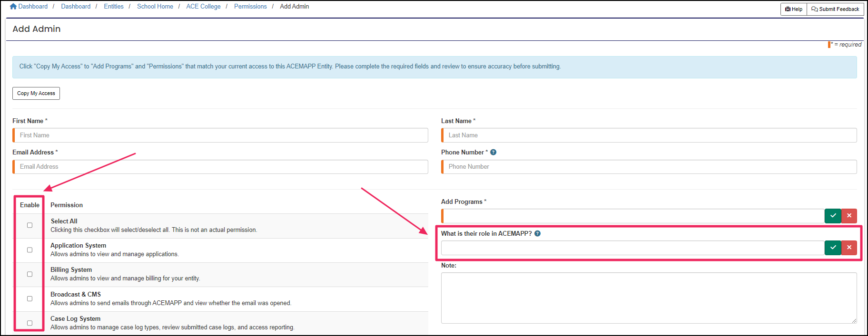The image size is (868, 336).
Task: Click the help icon beside the ACEMAPP role question
Action: coord(537,234)
